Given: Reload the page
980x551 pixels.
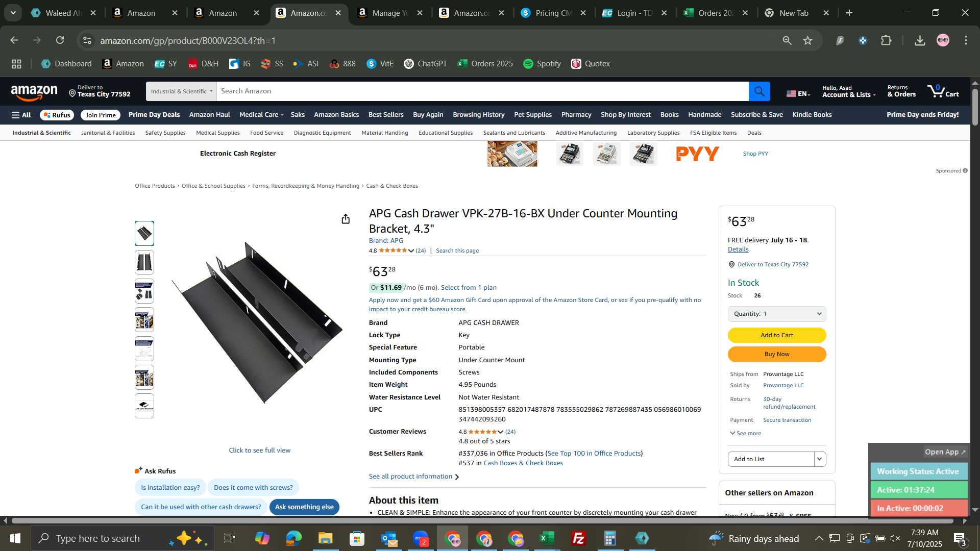Looking at the screenshot, I should point(60,40).
